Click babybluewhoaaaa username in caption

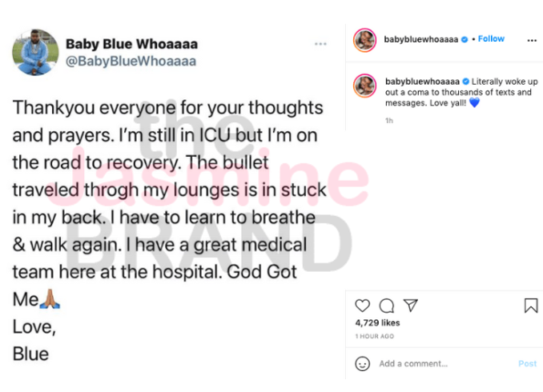pos(423,82)
